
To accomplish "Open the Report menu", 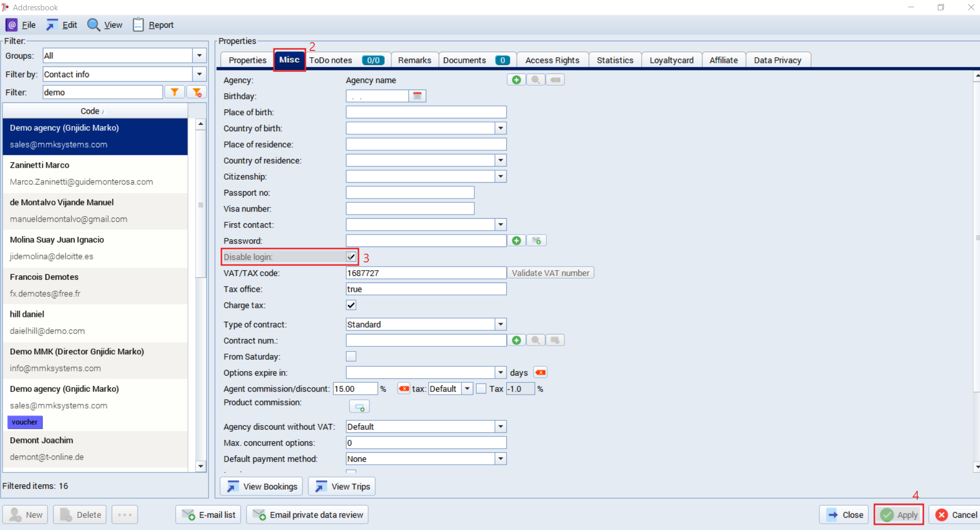I will click(x=153, y=25).
